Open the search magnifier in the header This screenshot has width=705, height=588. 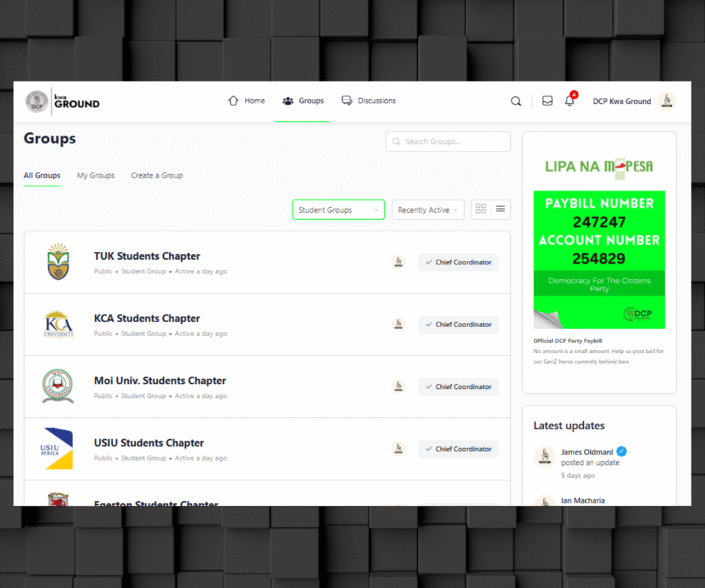click(516, 101)
